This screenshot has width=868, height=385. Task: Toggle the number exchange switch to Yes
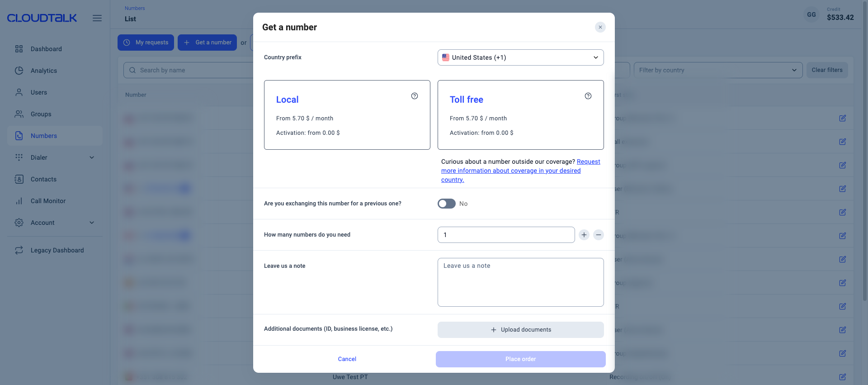pyautogui.click(x=446, y=204)
